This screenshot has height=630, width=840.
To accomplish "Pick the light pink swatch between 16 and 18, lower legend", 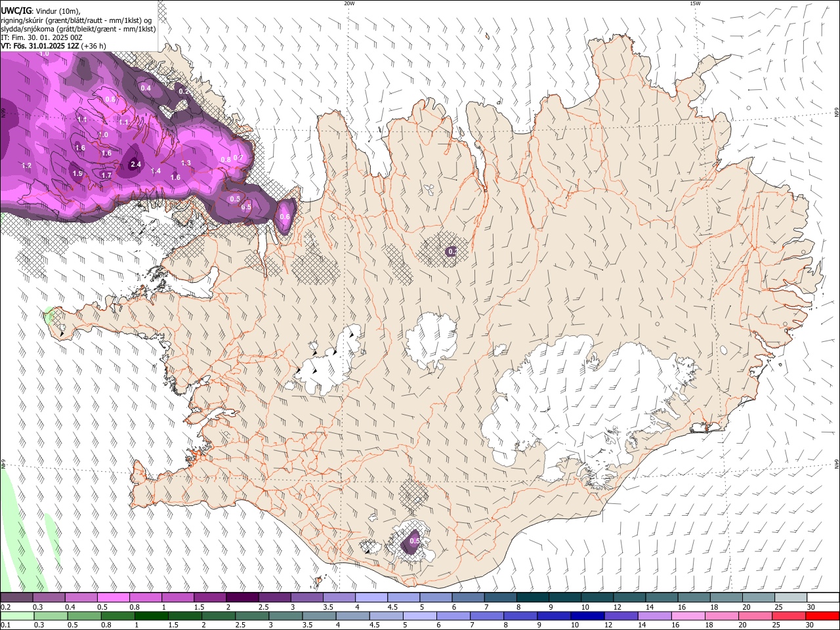I will pos(688,616).
